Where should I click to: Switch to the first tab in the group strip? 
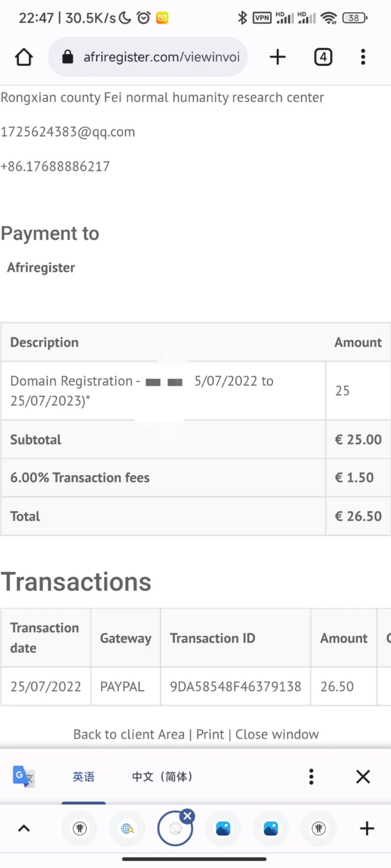(80, 828)
